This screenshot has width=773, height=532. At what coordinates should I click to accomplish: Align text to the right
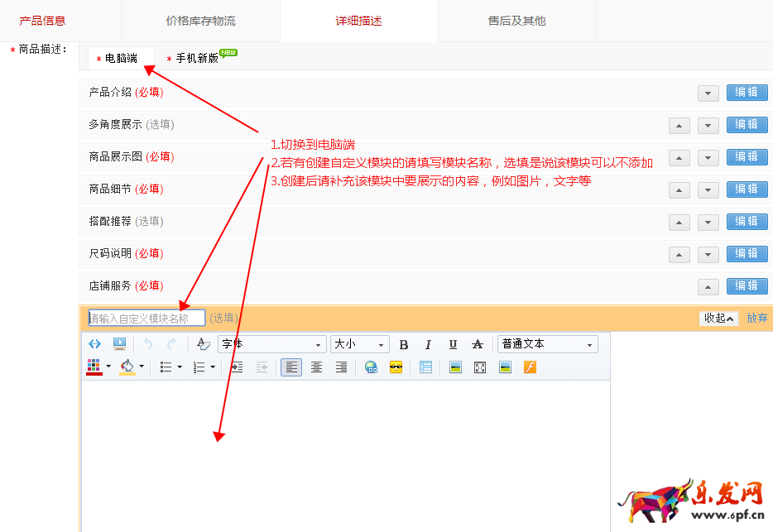pos(341,367)
